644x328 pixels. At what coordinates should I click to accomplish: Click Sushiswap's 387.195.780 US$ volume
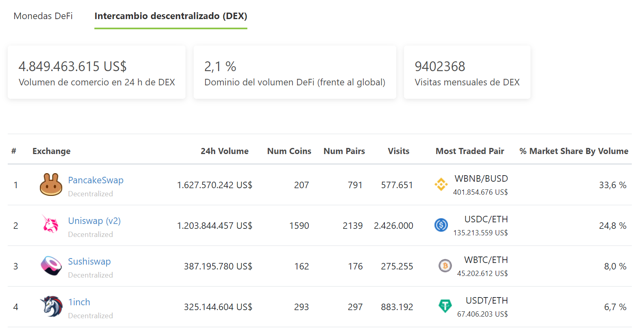(x=218, y=266)
